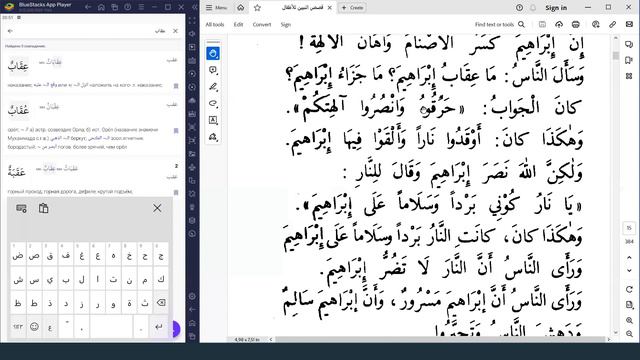Image resolution: width=640 pixels, height=360 pixels.
Task: Open keyboard settings icon above keys
Action: coord(21,209)
